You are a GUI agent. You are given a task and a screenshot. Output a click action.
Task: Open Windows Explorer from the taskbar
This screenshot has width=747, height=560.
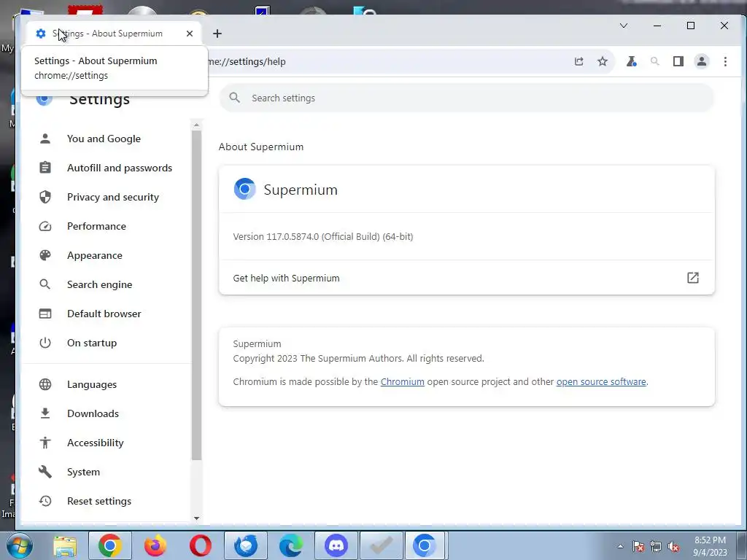click(x=65, y=545)
